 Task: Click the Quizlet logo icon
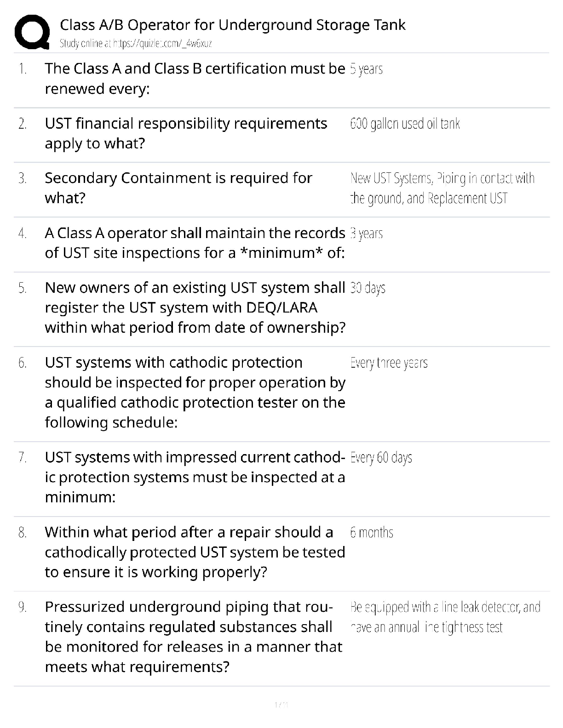[32, 32]
